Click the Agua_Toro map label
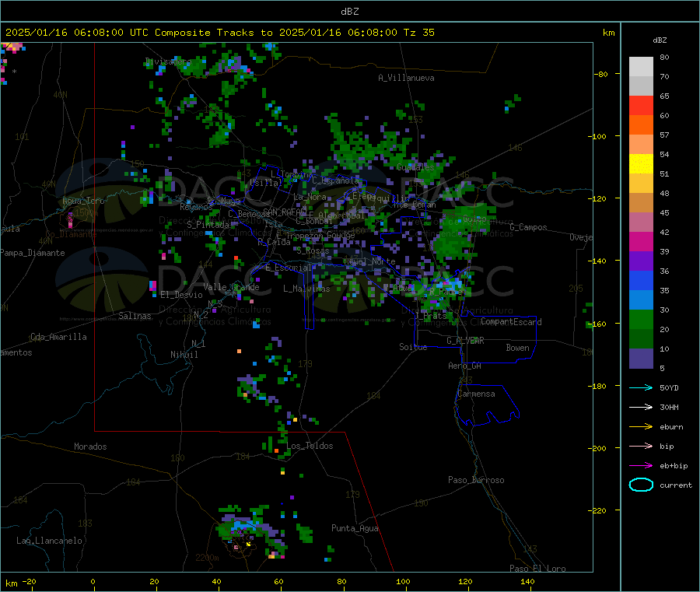This screenshot has height=592, width=700. point(83,201)
